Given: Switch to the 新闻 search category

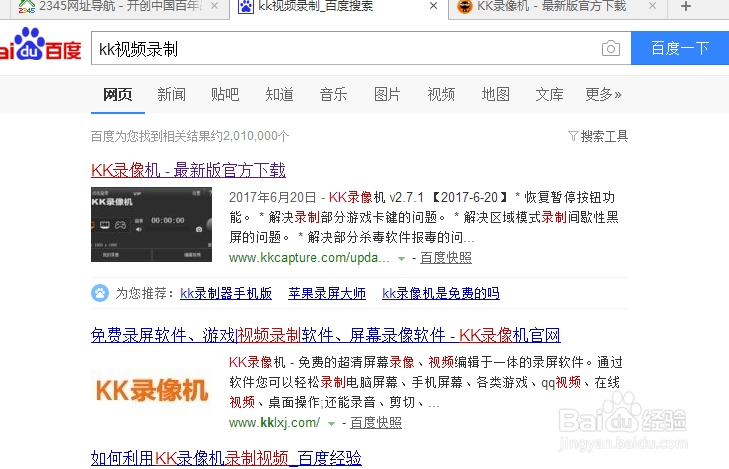Looking at the screenshot, I should (x=172, y=94).
